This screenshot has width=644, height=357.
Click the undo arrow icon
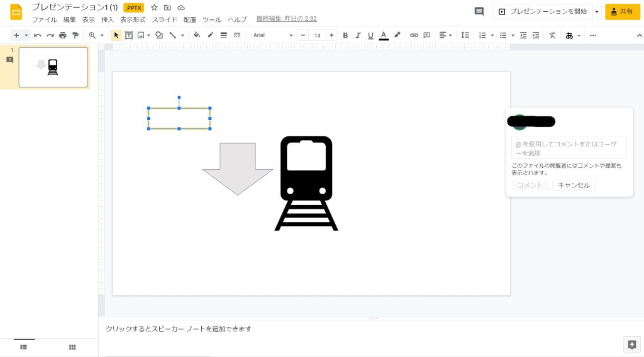(x=37, y=35)
